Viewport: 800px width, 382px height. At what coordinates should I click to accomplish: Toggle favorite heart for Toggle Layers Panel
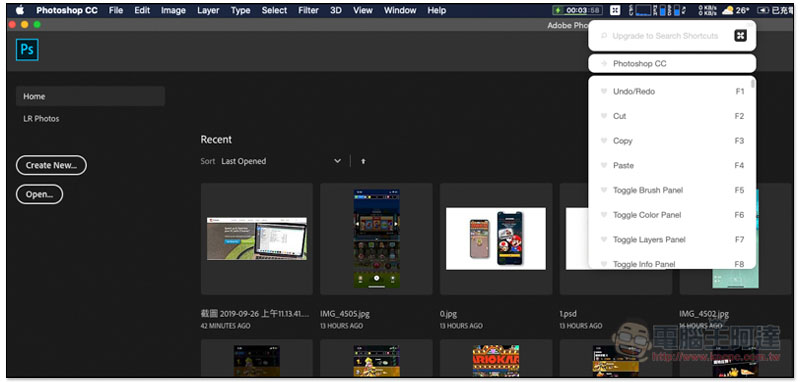(604, 239)
